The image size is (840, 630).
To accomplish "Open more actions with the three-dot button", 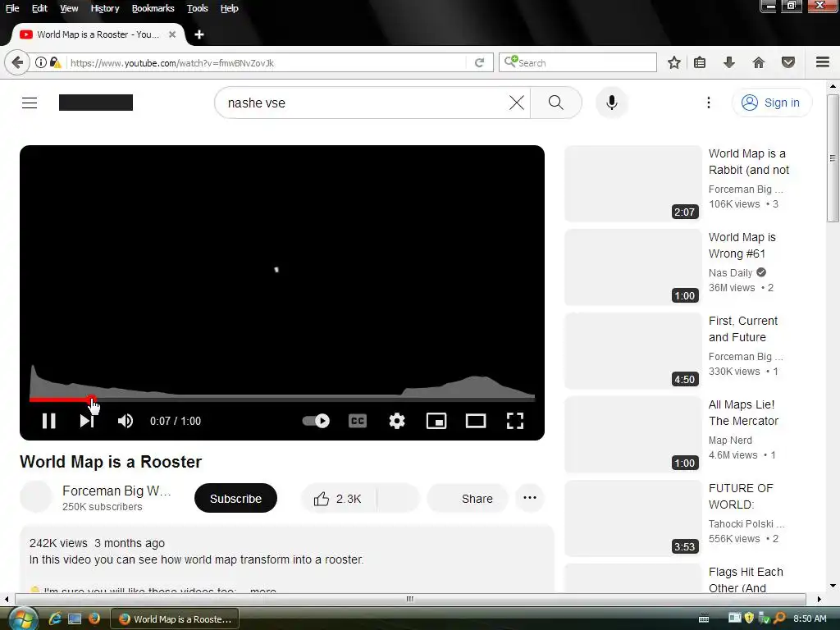I will point(530,498).
